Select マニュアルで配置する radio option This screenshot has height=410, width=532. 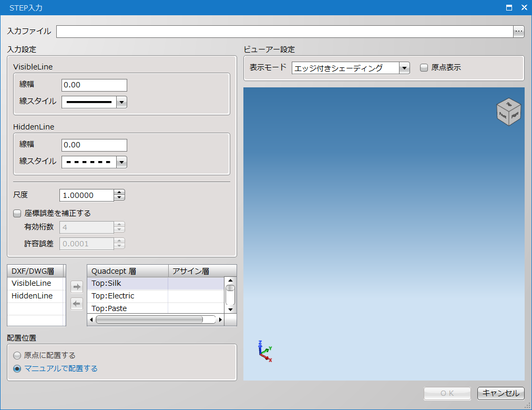coord(17,368)
